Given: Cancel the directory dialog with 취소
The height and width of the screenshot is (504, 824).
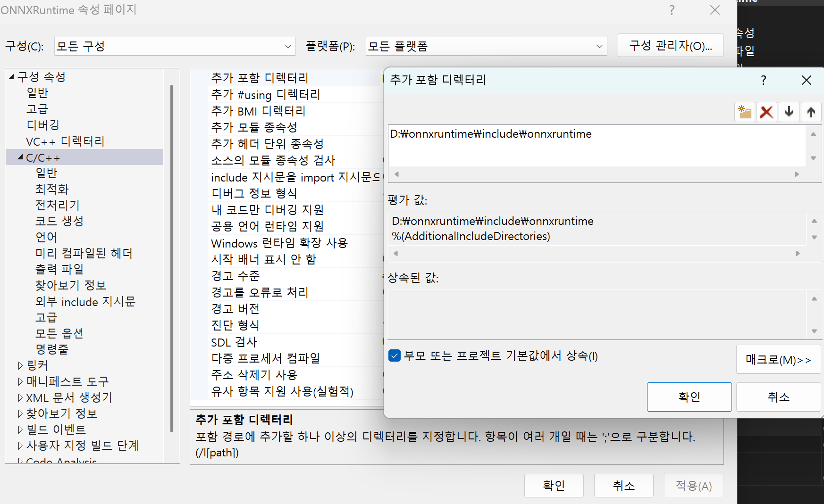Looking at the screenshot, I should (x=778, y=397).
